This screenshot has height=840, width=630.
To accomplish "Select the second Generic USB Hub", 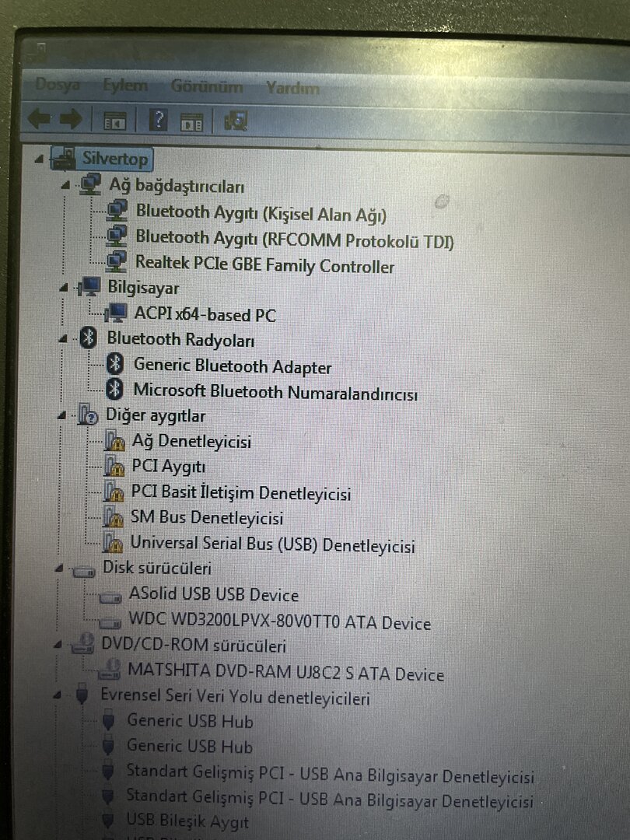I will coord(189,746).
